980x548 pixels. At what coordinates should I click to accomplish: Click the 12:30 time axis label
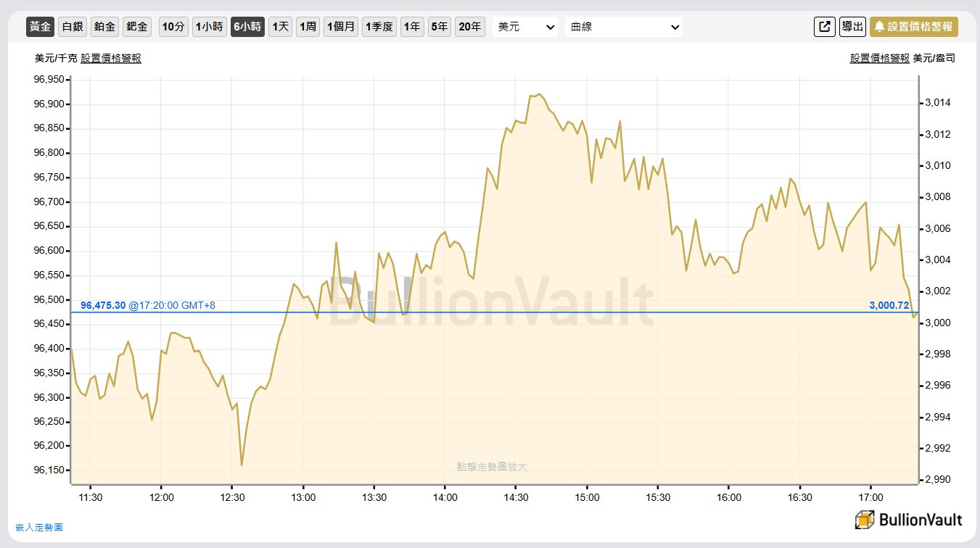click(x=232, y=497)
